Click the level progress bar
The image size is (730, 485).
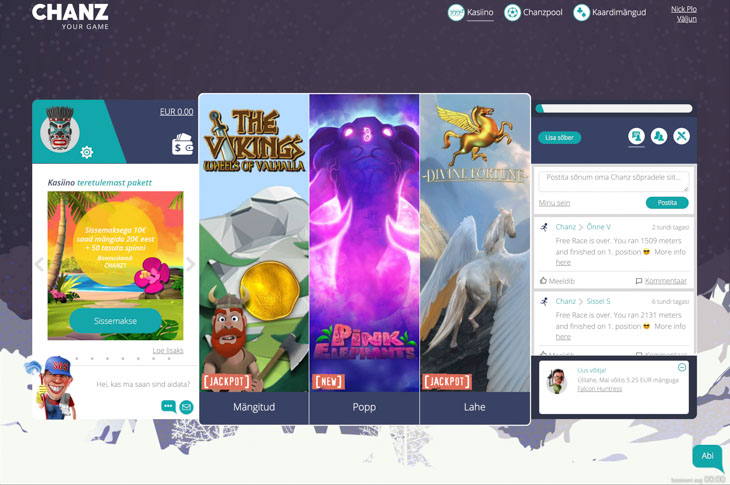click(614, 108)
